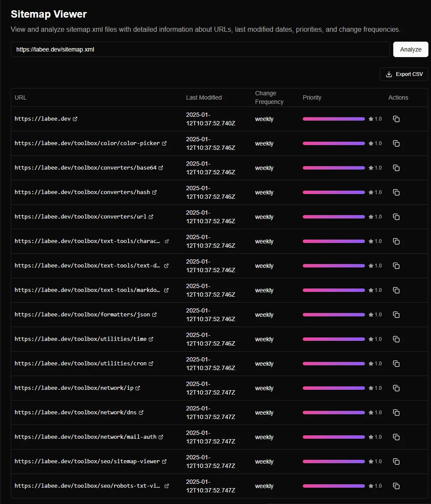This screenshot has height=504, width=431.
Task: Click the external link icon beside network/mail-auth
Action: click(161, 437)
